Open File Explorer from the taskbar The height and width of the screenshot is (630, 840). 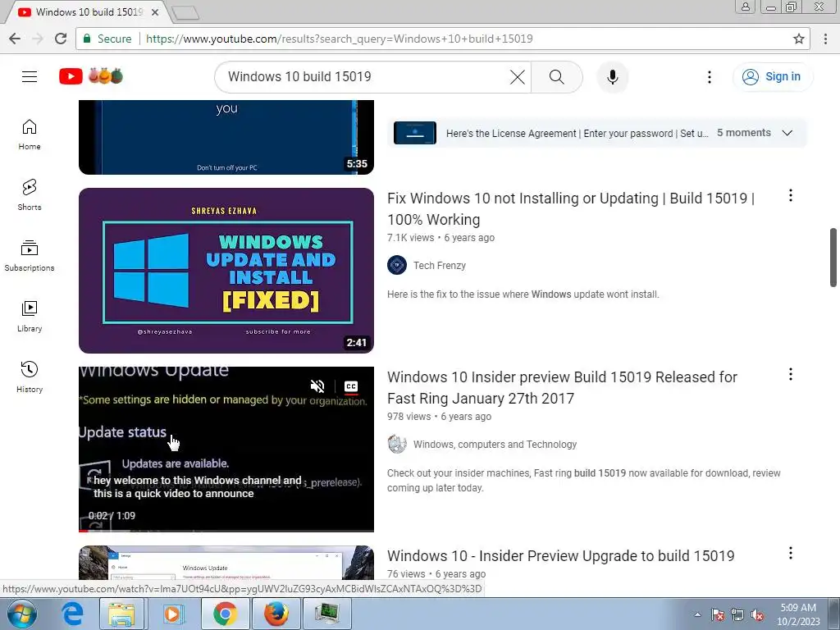121,614
